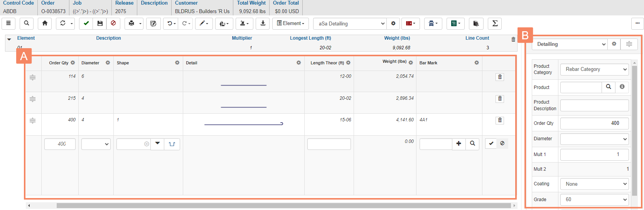Click the plus button next to Bar Mark input

click(459, 144)
